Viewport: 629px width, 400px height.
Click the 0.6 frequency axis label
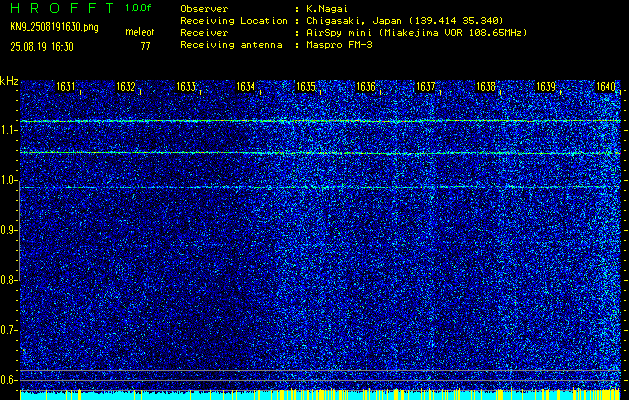pos(8,380)
